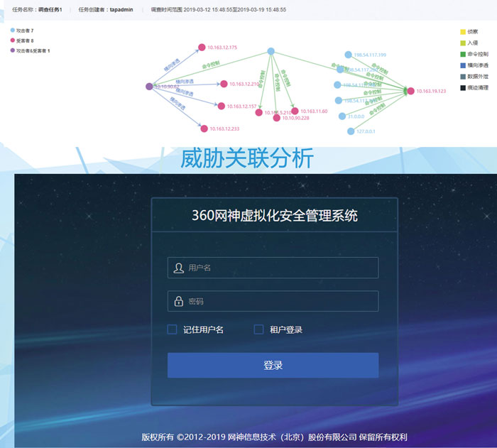Click the gray-blue 数据外泄 legend swatch
This screenshot has width=497, height=448.
[463, 77]
